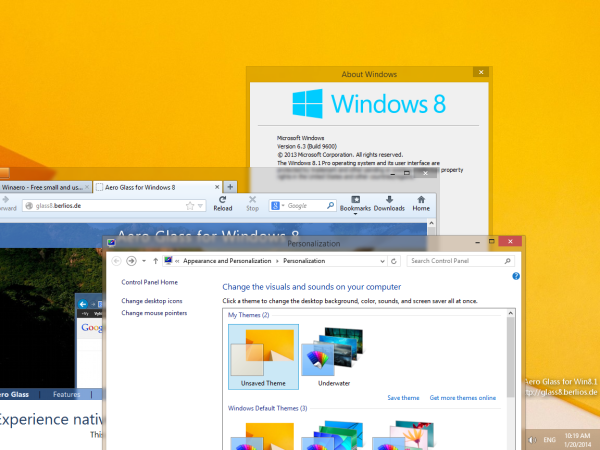Click the search magnifier in Google box
The image size is (600, 450).
pos(330,205)
